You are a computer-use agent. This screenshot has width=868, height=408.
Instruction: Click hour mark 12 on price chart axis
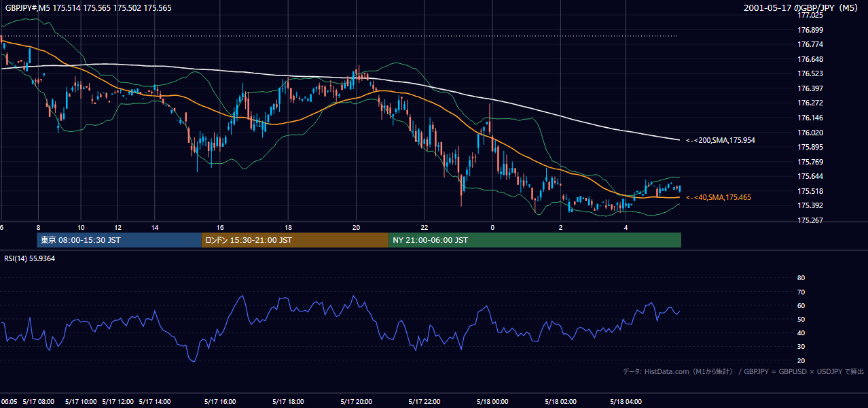[x=118, y=227]
